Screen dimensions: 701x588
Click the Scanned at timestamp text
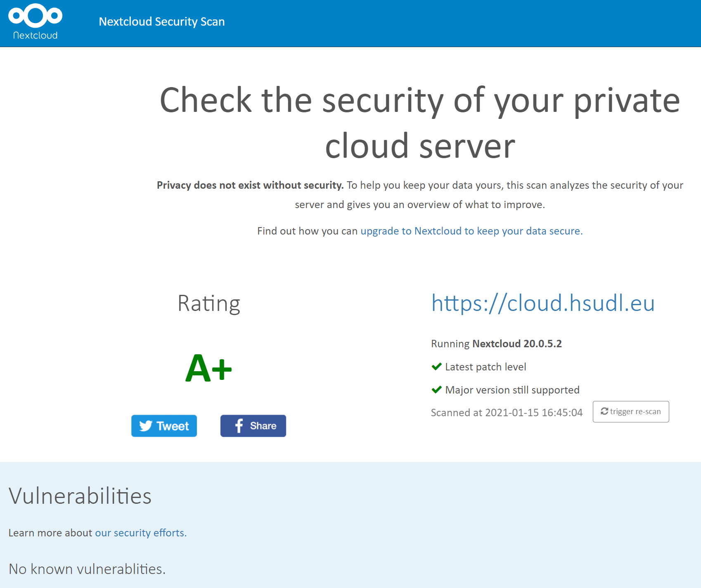[507, 413]
